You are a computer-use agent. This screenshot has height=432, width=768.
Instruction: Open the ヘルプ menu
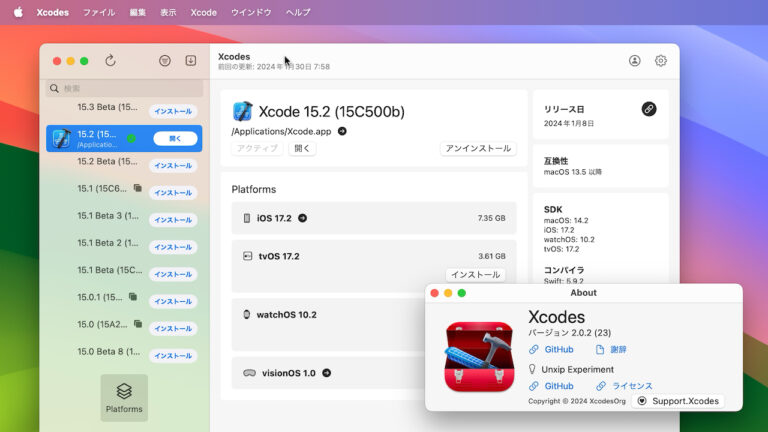[x=298, y=12]
